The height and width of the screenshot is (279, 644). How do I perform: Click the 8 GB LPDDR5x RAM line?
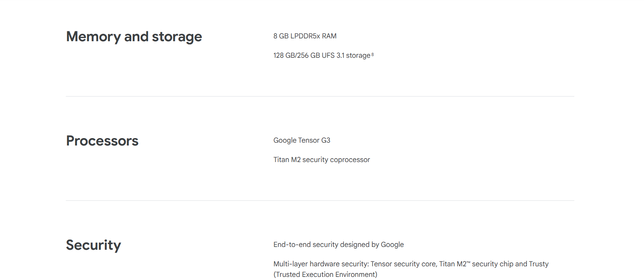(305, 36)
